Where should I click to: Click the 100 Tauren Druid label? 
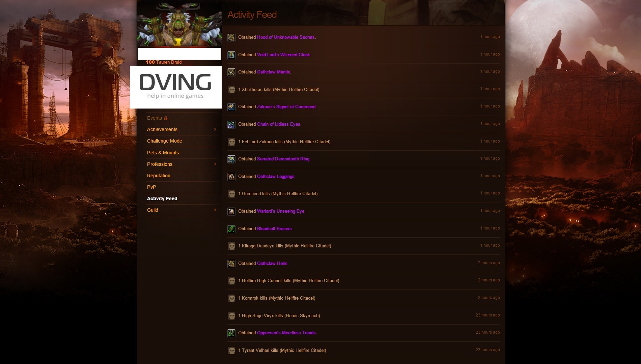[x=164, y=62]
